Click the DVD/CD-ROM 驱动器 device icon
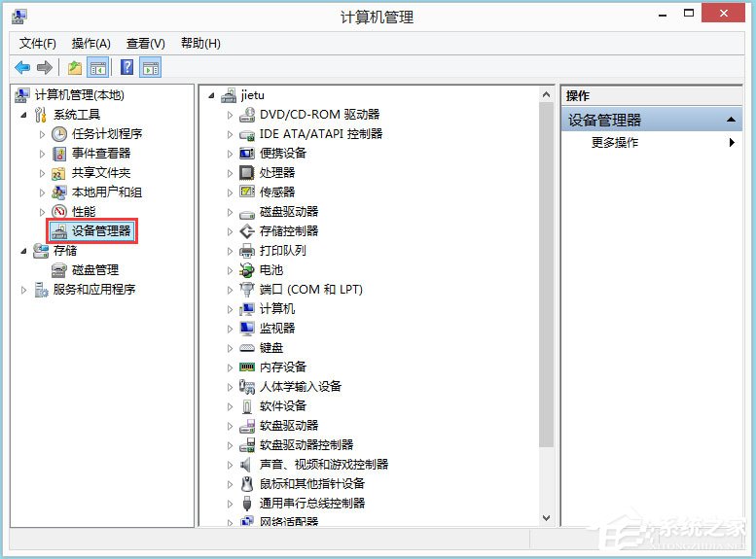Screen dimensions: 756x559 [x=247, y=115]
